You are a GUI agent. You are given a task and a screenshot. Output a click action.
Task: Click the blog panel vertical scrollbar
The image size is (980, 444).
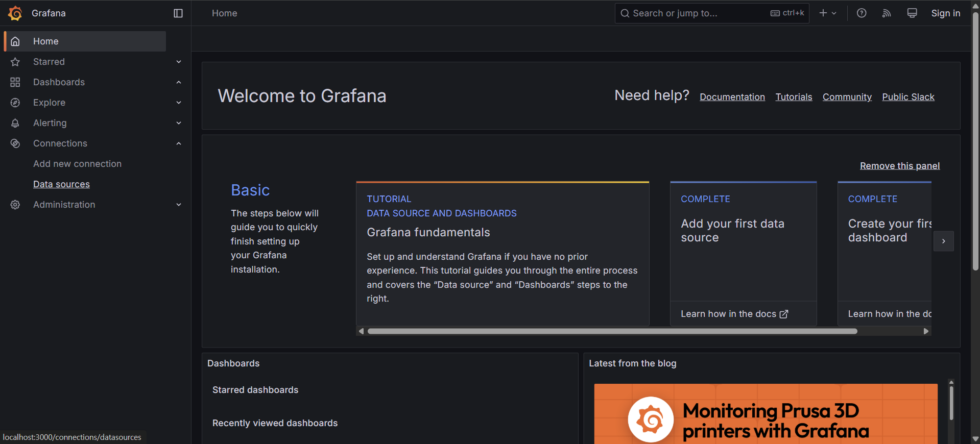click(951, 403)
